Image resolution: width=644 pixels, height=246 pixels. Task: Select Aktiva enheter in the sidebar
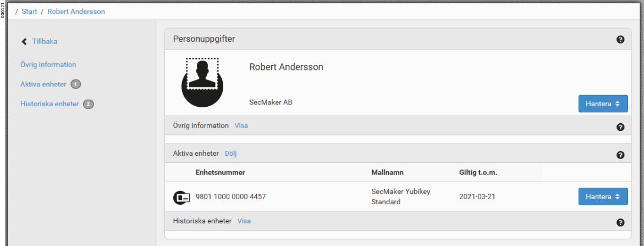pos(43,84)
